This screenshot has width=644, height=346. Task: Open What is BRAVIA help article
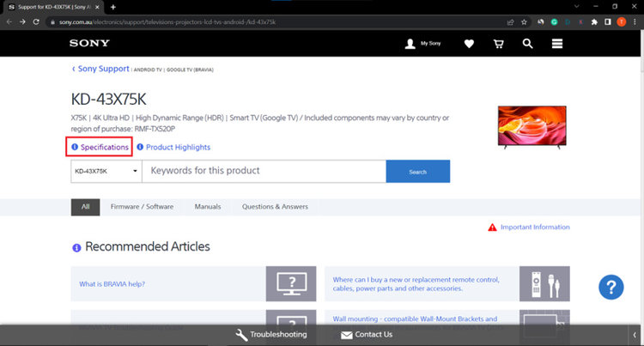112,284
